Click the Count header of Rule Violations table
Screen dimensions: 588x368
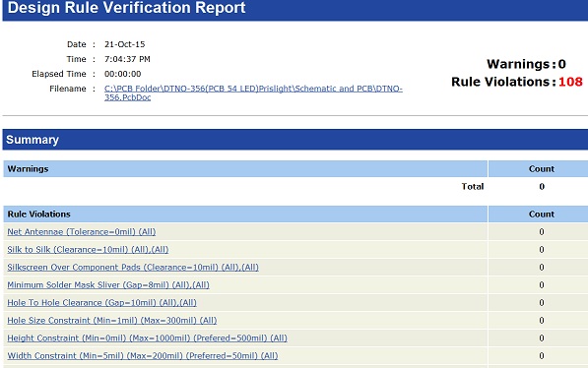coord(542,214)
